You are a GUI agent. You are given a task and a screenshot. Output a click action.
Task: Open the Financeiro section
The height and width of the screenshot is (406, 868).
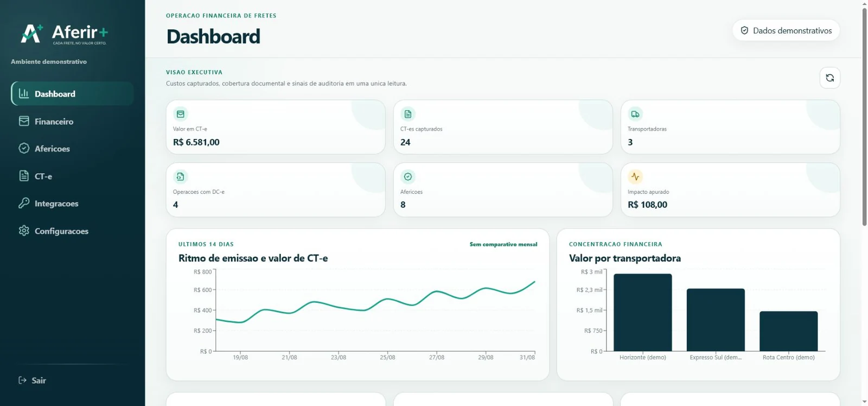point(72,121)
